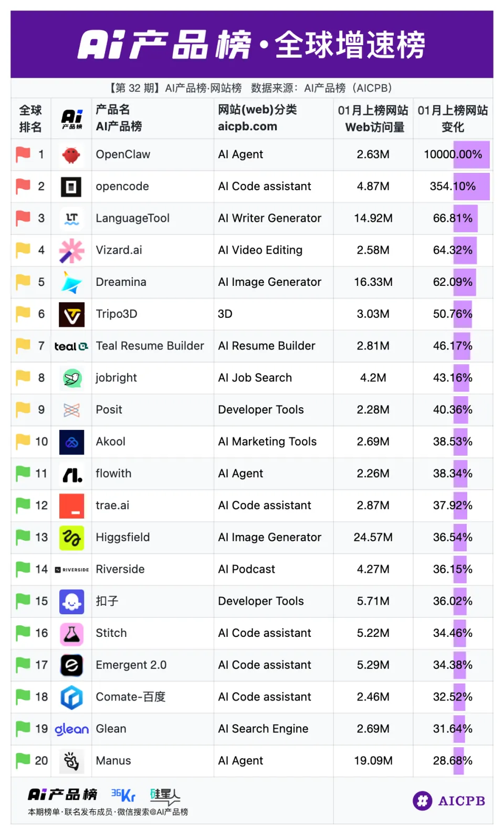Click the Glean text logo icon
The height and width of the screenshot is (835, 504).
71,729
